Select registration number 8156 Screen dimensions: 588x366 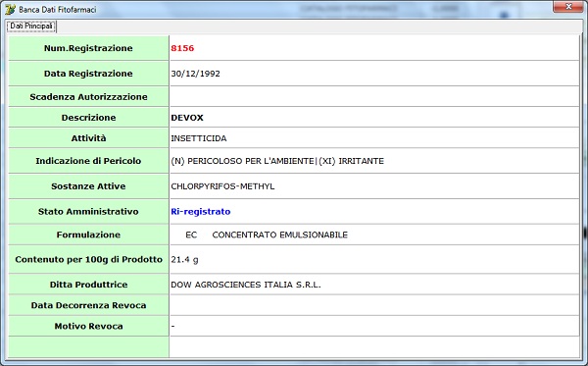(182, 48)
